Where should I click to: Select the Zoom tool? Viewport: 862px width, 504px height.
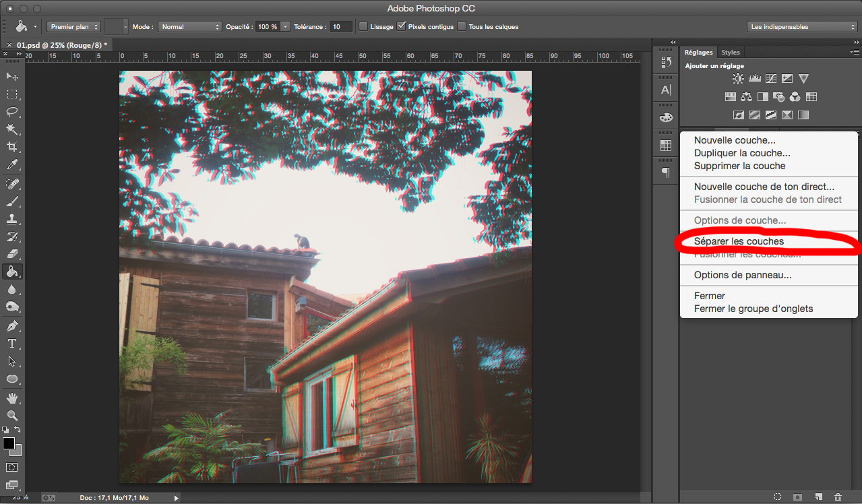[12, 416]
